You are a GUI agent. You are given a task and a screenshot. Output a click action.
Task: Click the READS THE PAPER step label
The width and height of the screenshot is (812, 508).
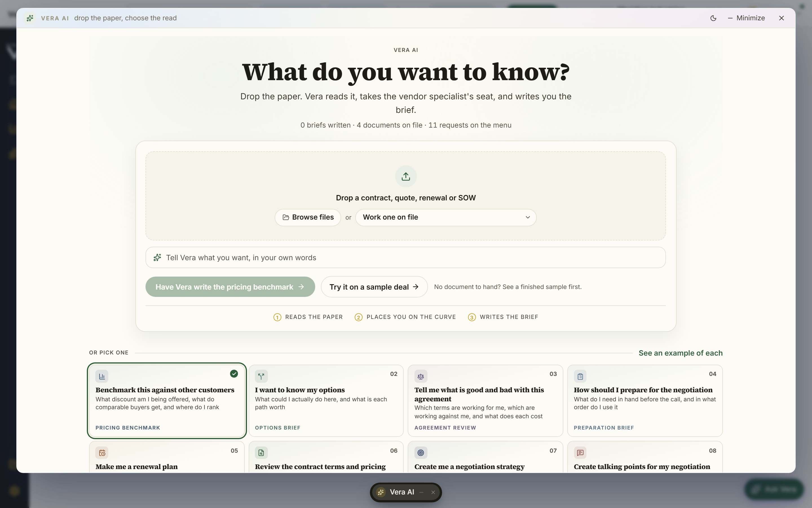314,317
